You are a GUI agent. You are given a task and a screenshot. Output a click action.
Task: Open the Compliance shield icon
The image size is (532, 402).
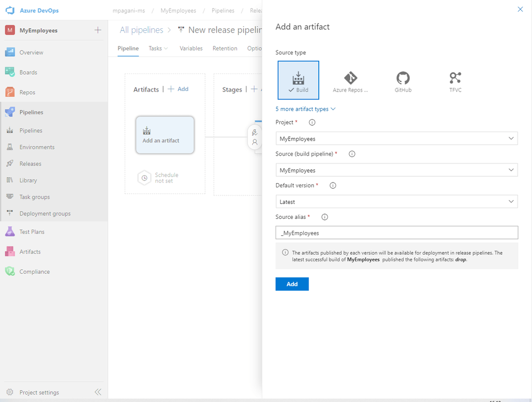click(10, 271)
